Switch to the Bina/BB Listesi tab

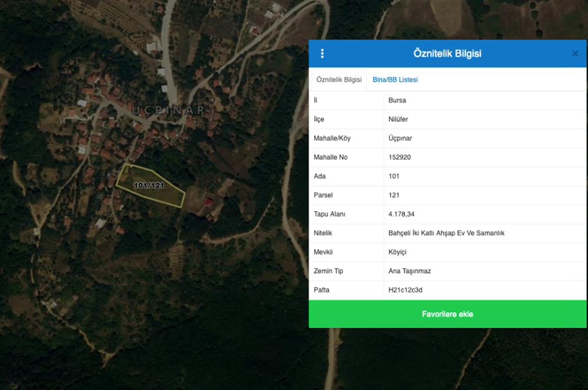tap(395, 79)
